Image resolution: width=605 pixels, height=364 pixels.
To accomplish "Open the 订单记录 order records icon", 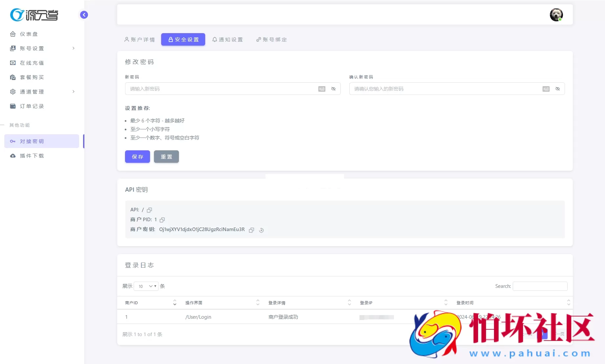I will [12, 106].
